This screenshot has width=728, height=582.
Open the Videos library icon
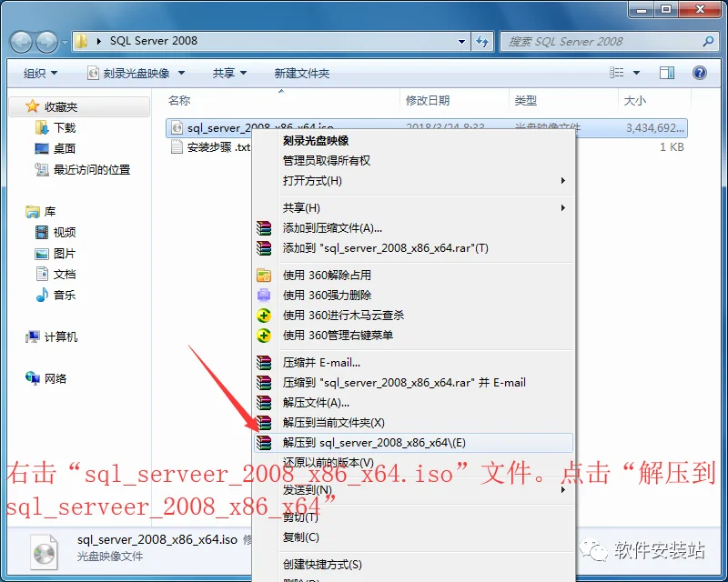click(42, 232)
